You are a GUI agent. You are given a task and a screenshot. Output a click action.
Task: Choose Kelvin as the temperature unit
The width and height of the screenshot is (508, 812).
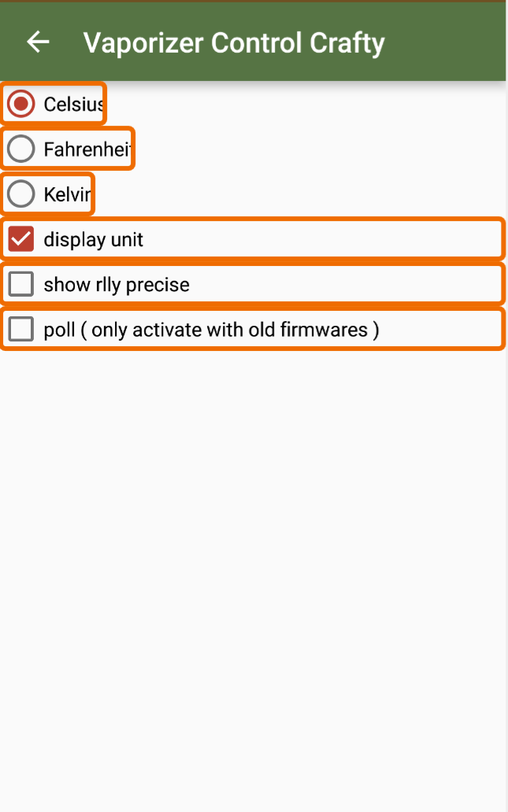coord(20,194)
